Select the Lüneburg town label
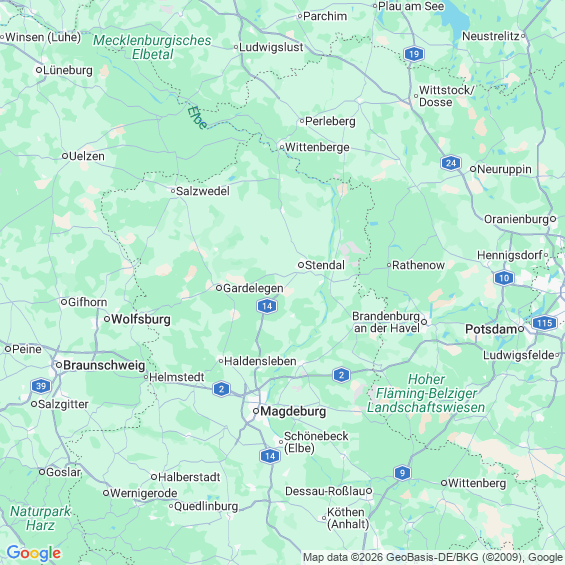Image resolution: width=565 pixels, height=565 pixels. (68, 70)
